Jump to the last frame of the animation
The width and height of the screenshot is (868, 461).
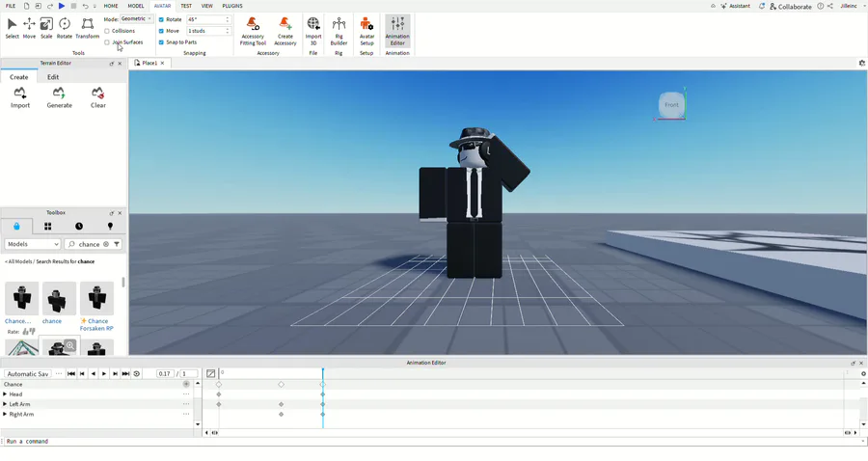pyautogui.click(x=125, y=373)
